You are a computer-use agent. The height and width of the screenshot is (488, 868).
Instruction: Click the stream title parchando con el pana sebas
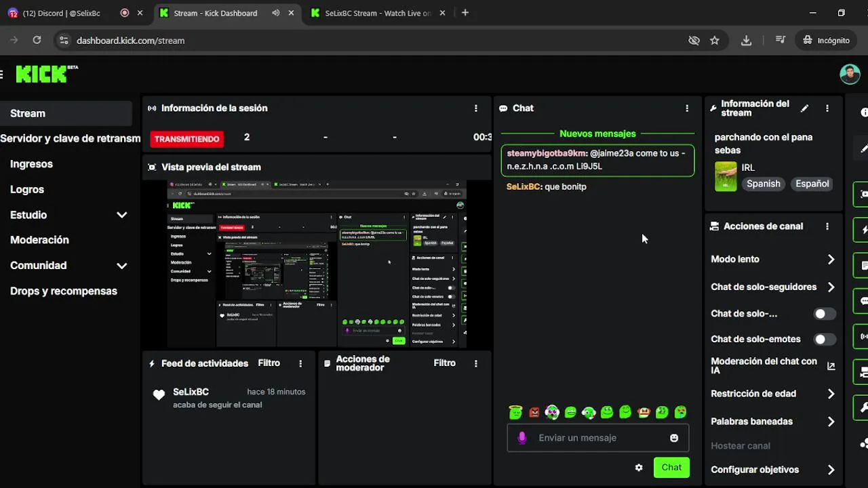point(764,144)
